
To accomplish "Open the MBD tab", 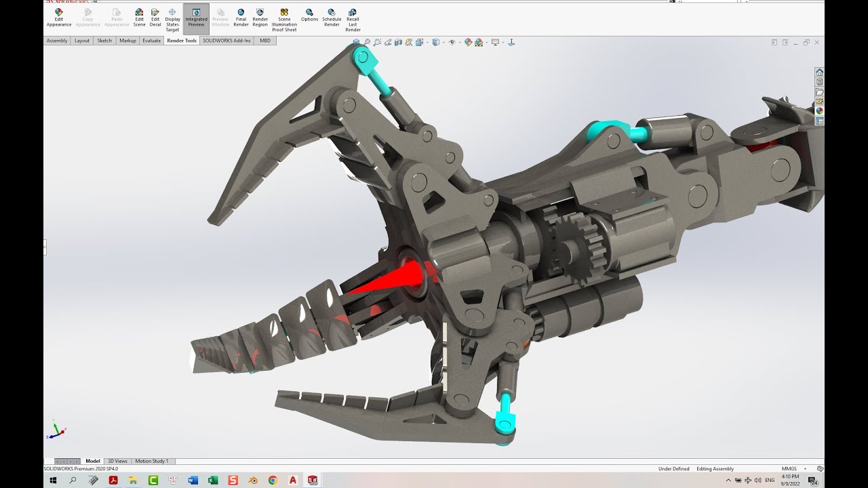I will tap(265, 41).
